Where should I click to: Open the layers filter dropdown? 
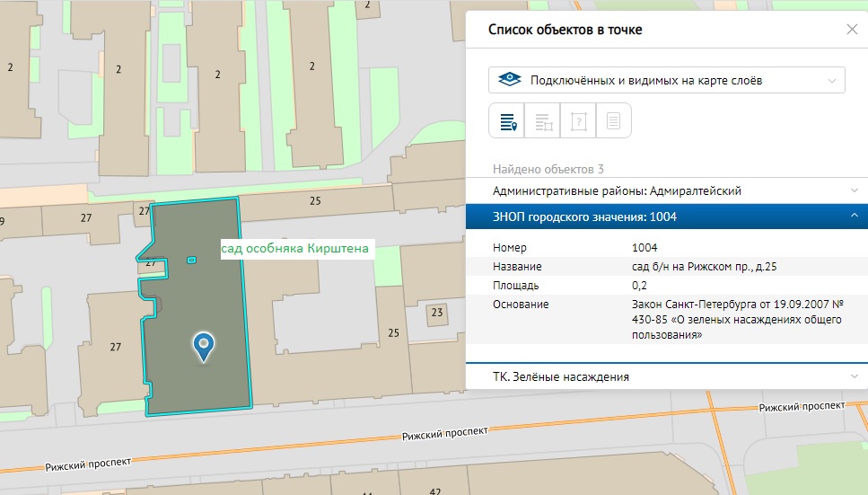[x=666, y=80]
